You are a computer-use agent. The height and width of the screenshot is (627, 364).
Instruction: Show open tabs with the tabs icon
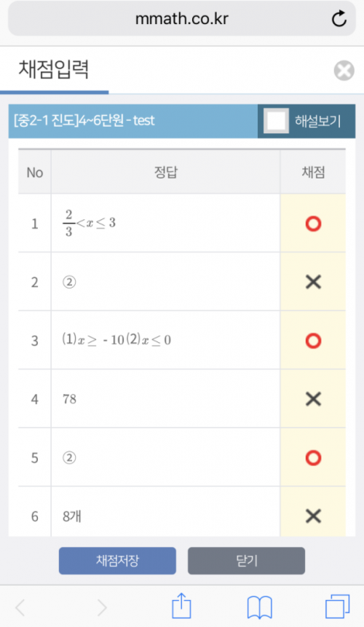(338, 607)
